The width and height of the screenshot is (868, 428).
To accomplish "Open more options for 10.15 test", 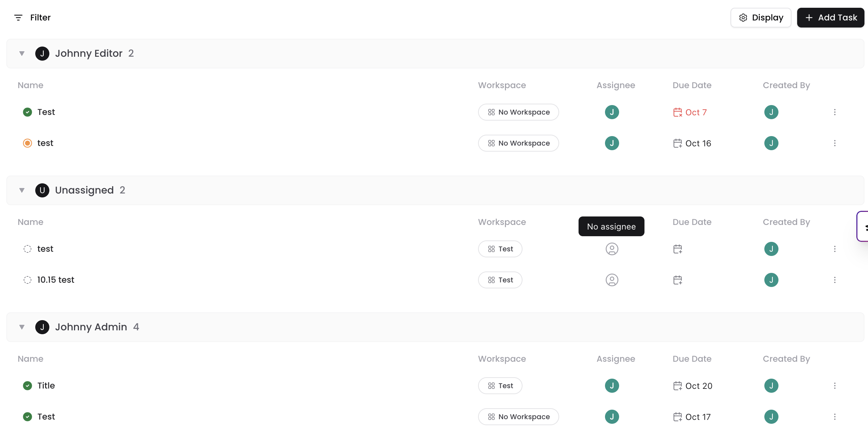I will pos(835,280).
